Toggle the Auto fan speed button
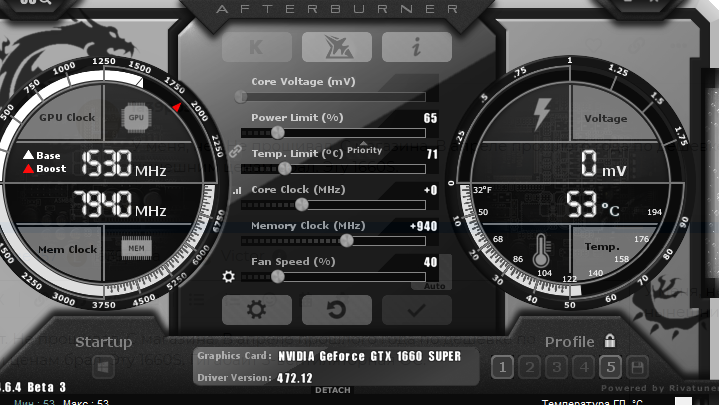 [434, 286]
